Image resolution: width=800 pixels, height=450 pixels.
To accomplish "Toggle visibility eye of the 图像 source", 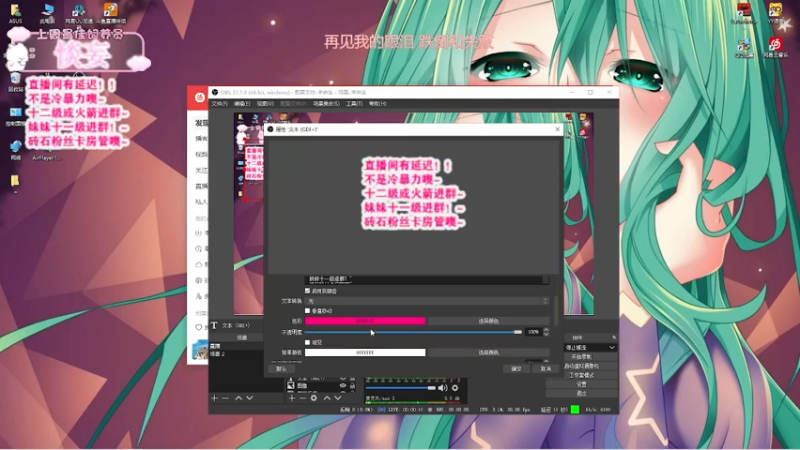I will click(x=343, y=386).
